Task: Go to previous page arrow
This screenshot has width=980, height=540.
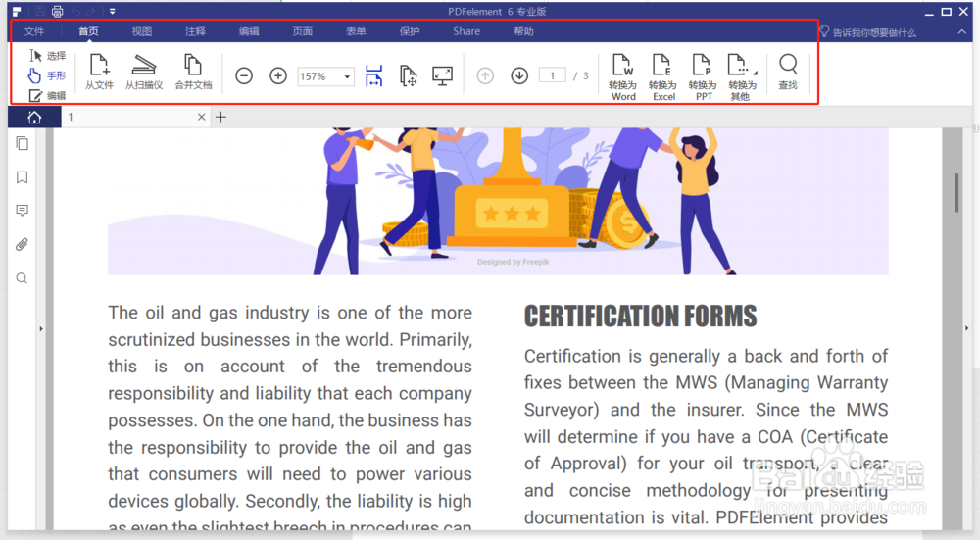Action: pos(485,75)
